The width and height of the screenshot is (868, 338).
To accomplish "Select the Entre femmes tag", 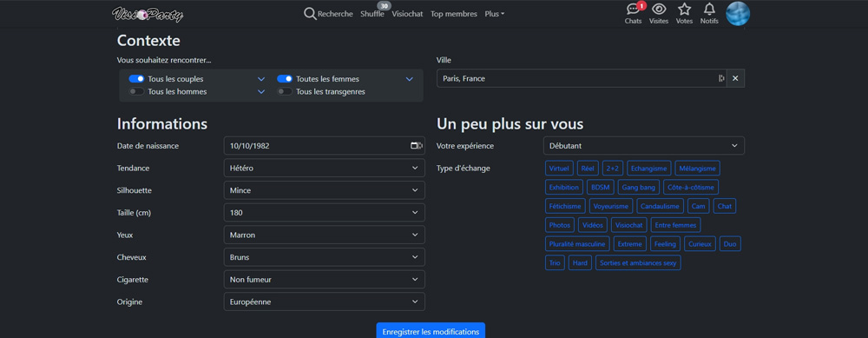I will pos(676,225).
